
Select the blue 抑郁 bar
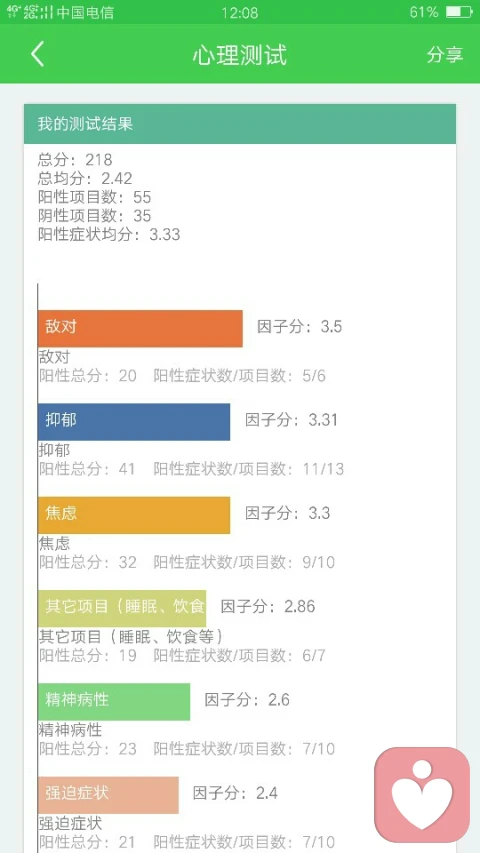pyautogui.click(x=134, y=422)
